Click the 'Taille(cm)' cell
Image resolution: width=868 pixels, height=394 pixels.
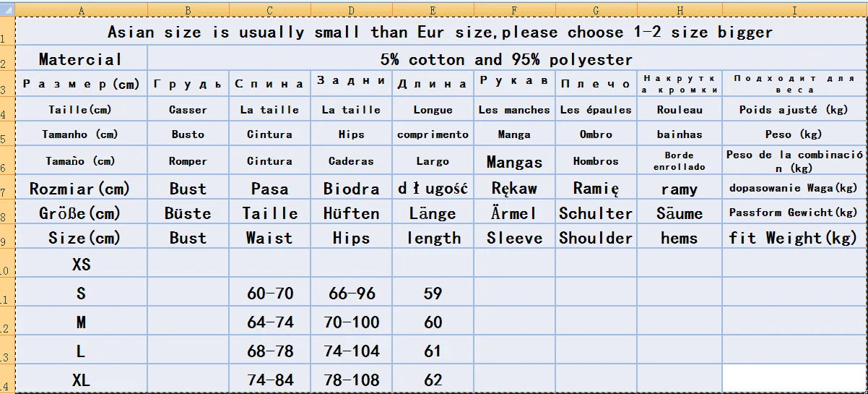pyautogui.click(x=81, y=109)
